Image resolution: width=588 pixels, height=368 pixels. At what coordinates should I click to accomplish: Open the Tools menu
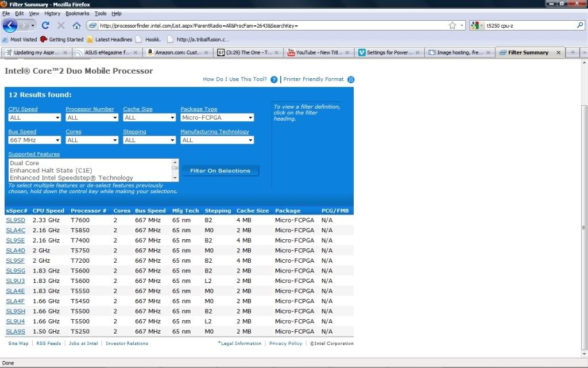100,14
